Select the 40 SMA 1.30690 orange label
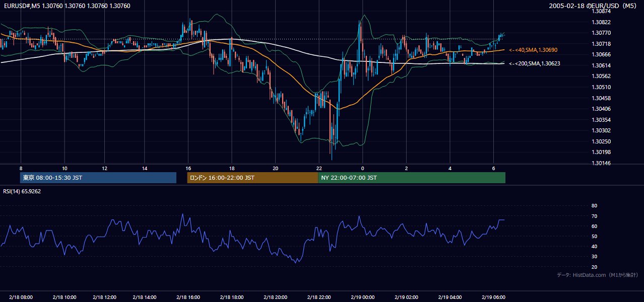Image resolution: width=644 pixels, height=302 pixels. coord(533,50)
